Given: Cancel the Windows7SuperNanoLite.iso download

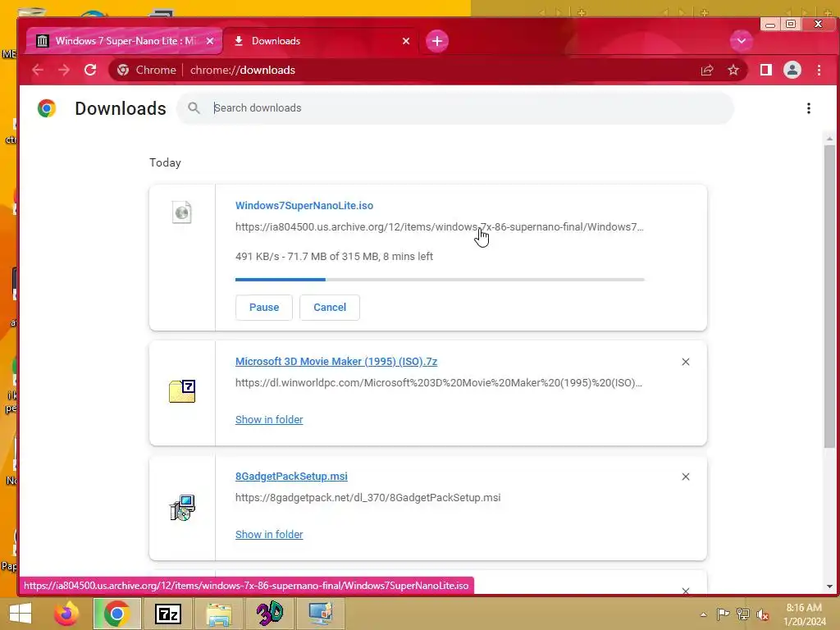Looking at the screenshot, I should 330,308.
